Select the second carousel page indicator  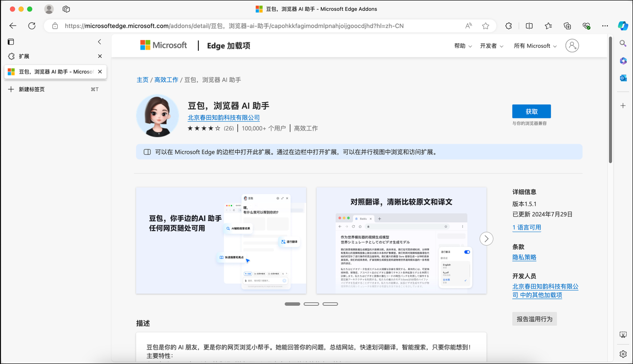click(x=311, y=304)
